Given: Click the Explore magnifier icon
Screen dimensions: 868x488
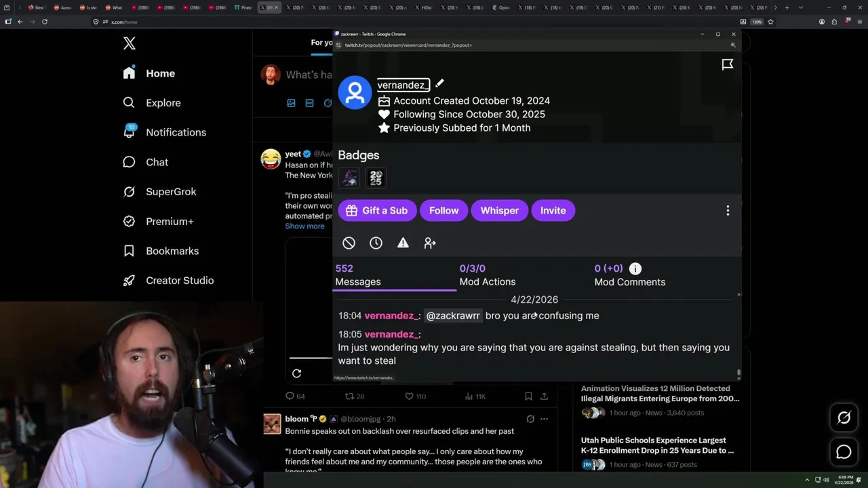Looking at the screenshot, I should 129,102.
